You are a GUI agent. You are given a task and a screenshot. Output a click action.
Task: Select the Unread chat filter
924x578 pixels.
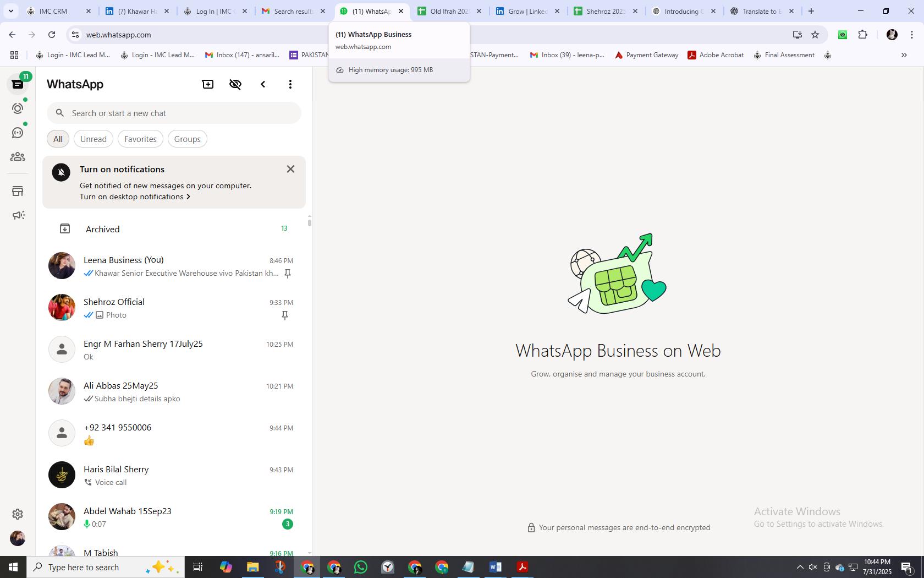(94, 139)
